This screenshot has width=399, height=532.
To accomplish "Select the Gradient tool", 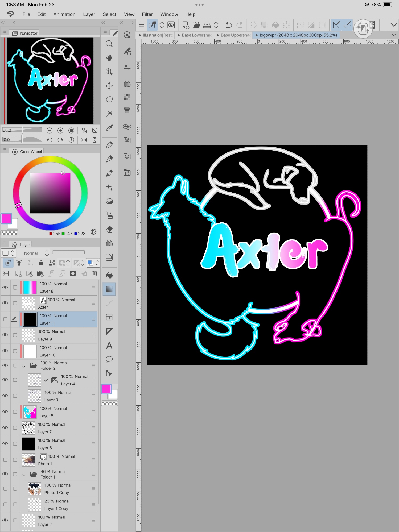I will tap(109, 289).
